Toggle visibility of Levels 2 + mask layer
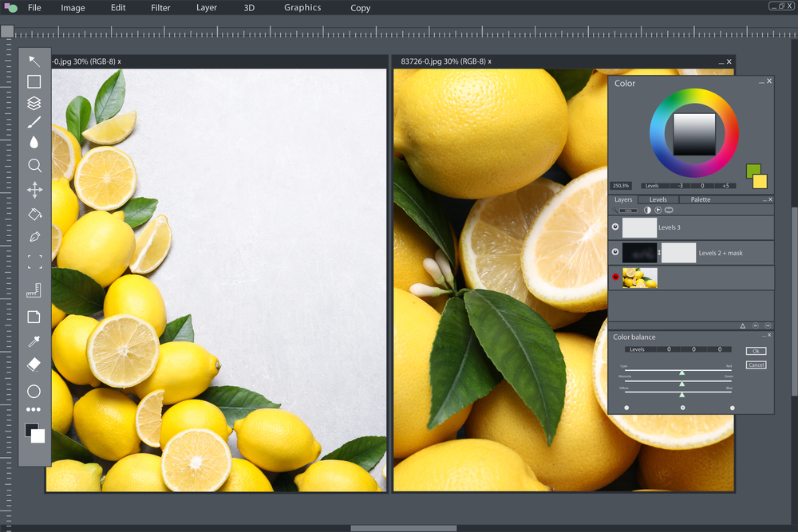 pyautogui.click(x=614, y=252)
